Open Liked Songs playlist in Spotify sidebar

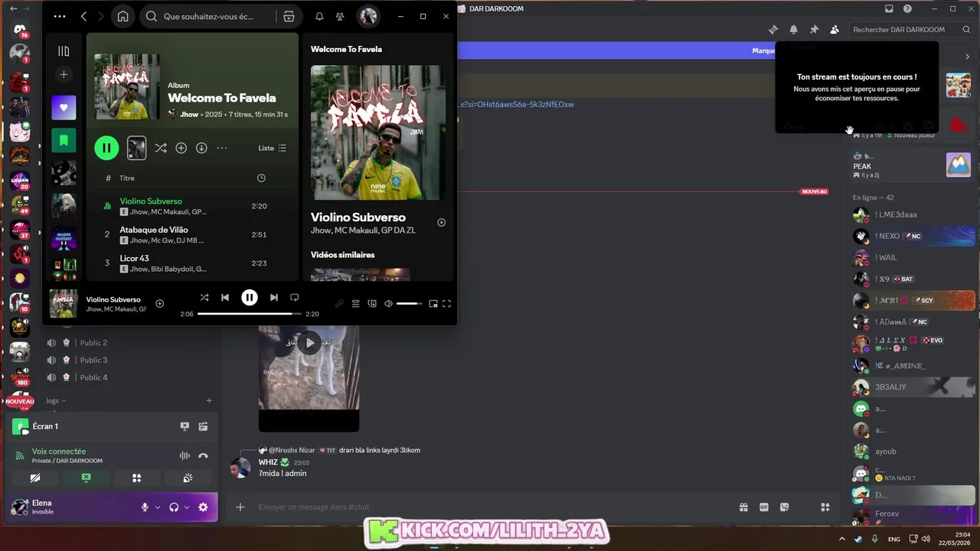64,107
